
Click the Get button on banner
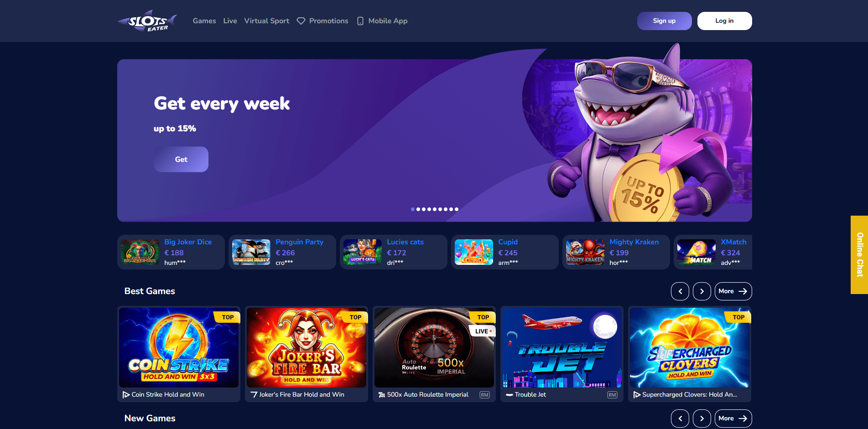pyautogui.click(x=181, y=160)
